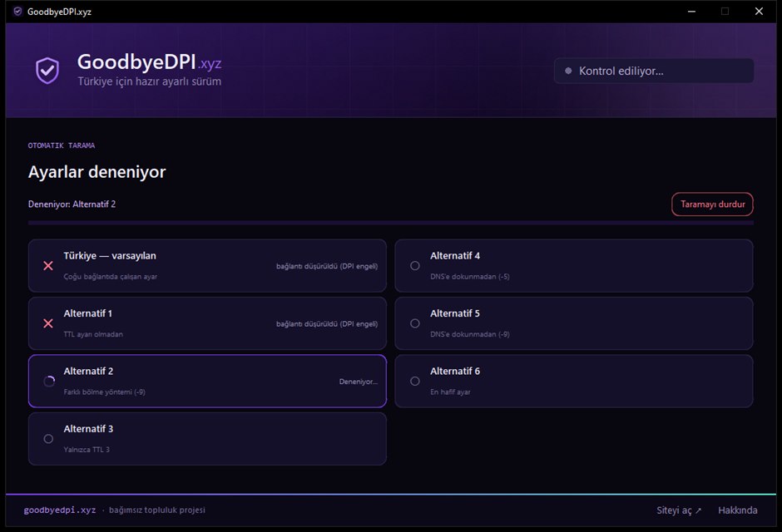Viewport: 782px width, 532px height.
Task: Select the Alternatif 3 radio circle
Action: [x=48, y=439]
